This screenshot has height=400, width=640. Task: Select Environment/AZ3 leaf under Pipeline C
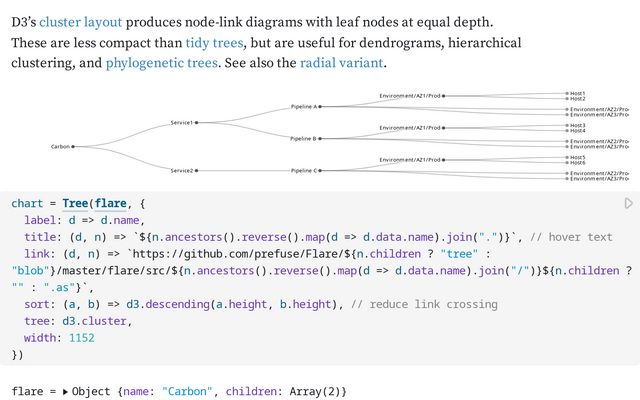tap(597, 179)
